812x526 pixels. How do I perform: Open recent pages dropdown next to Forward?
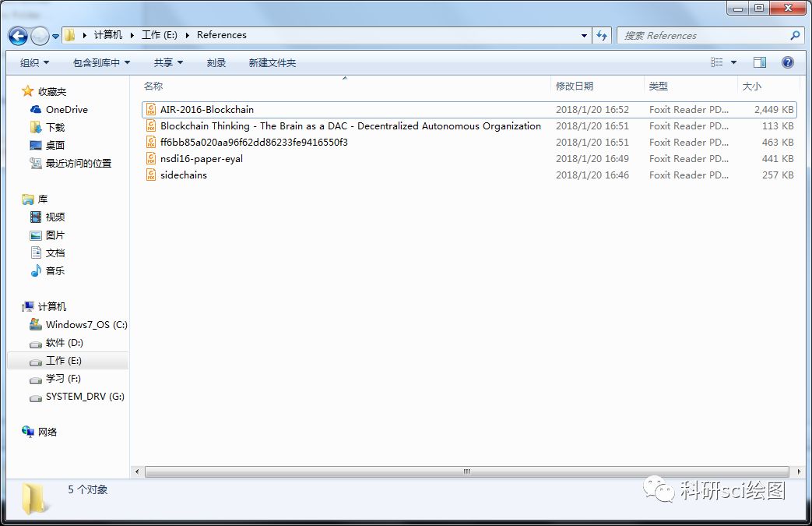[55, 37]
